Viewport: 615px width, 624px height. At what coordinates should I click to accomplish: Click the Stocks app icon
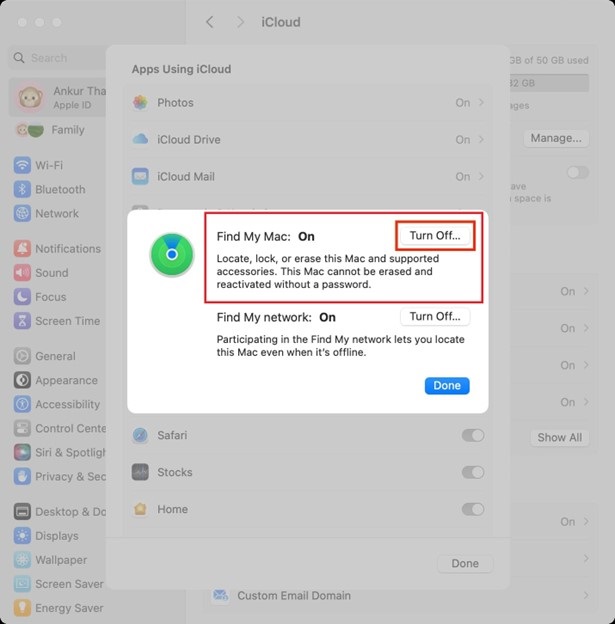tap(140, 472)
